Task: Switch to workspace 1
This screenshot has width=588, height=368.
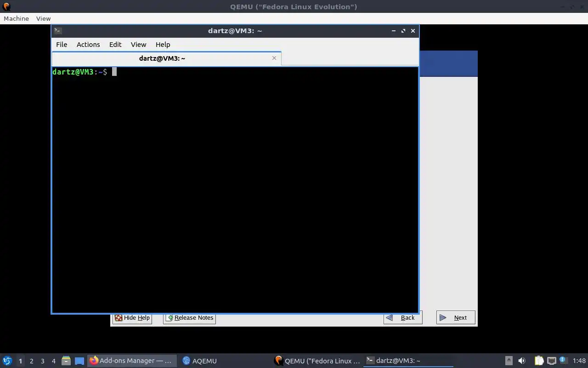Action: coord(20,361)
